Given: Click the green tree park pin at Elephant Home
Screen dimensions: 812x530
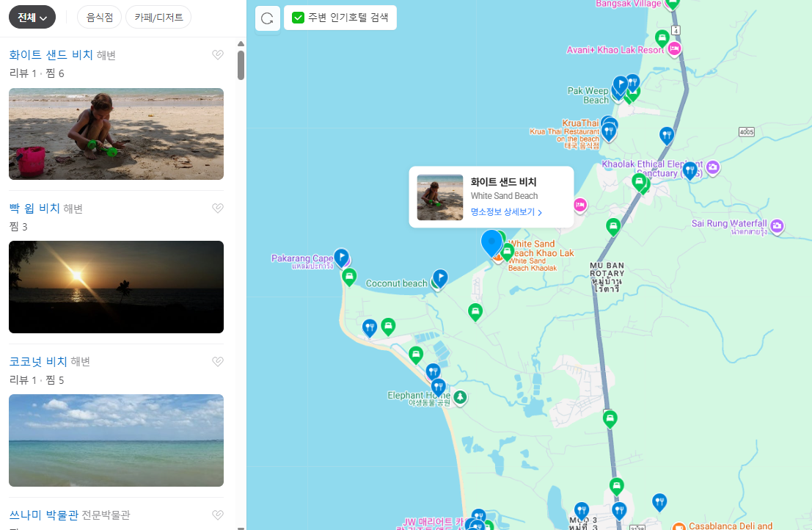Looking at the screenshot, I should 460,398.
